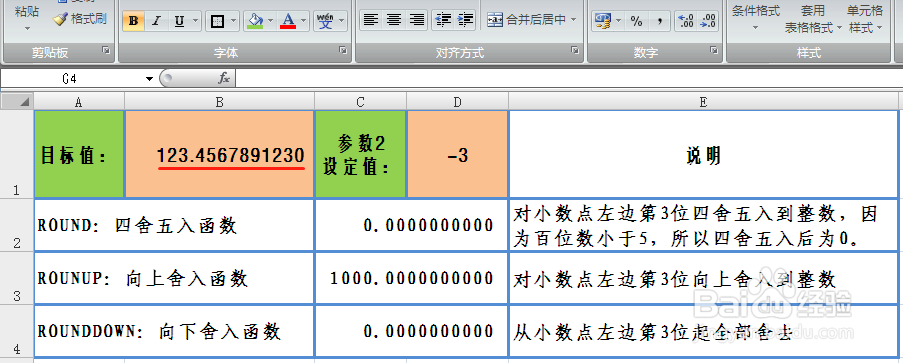Select column C header
This screenshot has width=903, height=363.
click(x=361, y=102)
